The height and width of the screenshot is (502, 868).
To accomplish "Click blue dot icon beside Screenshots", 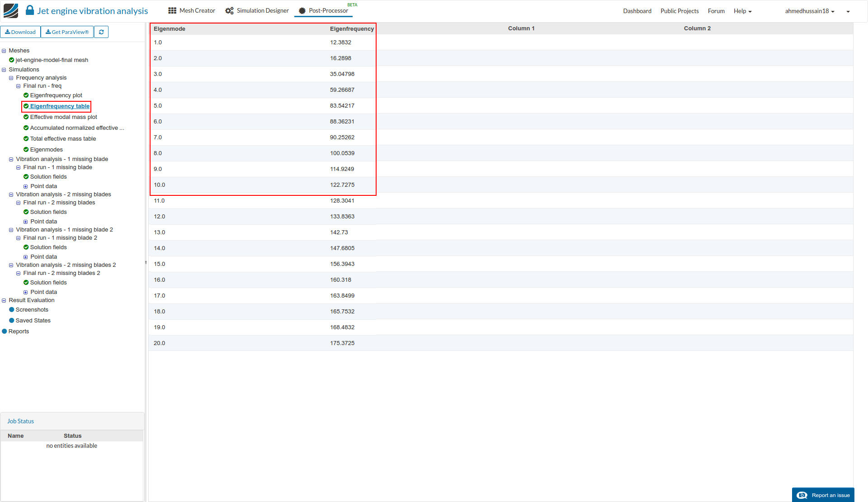I will (x=12, y=310).
